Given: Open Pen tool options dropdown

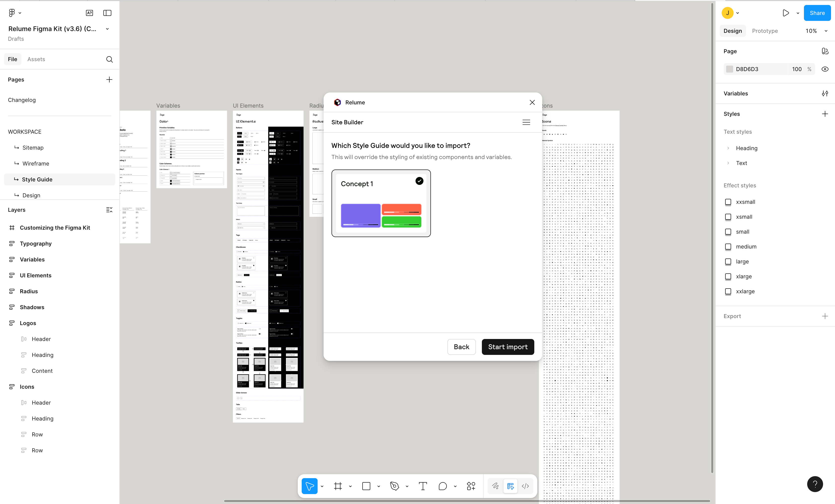Looking at the screenshot, I should pyautogui.click(x=407, y=486).
